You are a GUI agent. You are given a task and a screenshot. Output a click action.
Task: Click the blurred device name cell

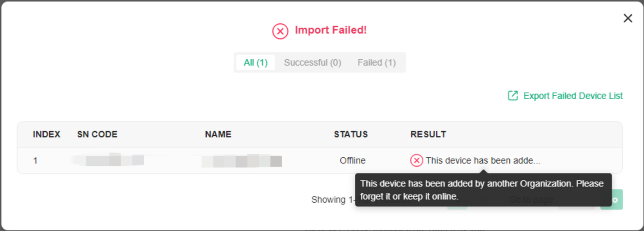(x=241, y=160)
